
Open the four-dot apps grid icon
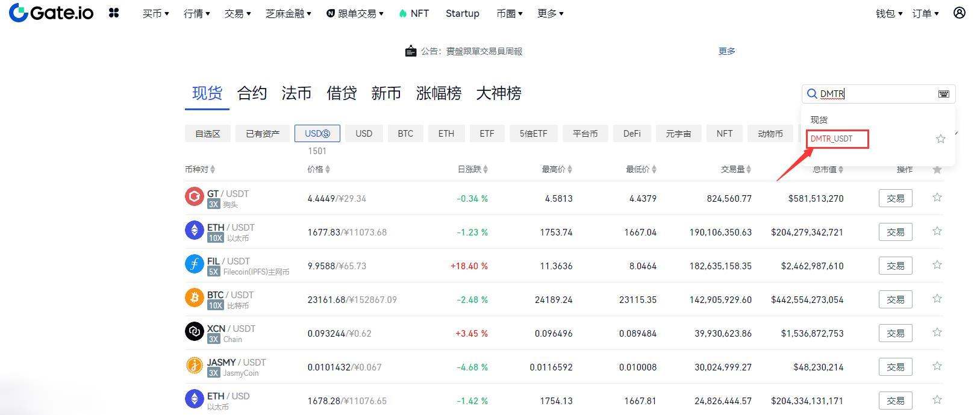point(114,13)
